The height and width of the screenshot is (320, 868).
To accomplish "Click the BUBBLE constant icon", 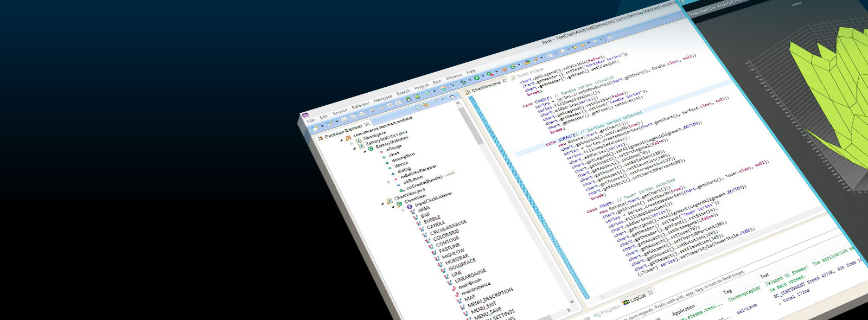I will click(418, 223).
